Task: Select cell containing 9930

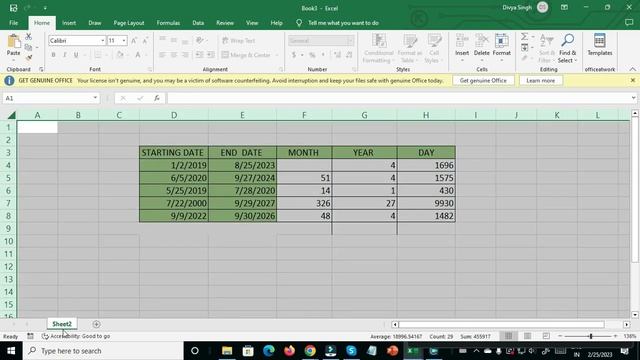Action: 426,203
